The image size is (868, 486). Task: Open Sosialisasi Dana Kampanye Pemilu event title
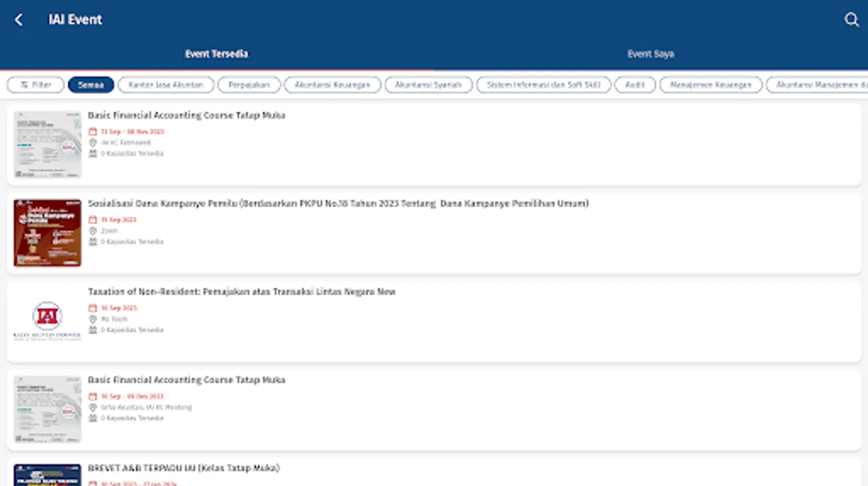coord(338,204)
